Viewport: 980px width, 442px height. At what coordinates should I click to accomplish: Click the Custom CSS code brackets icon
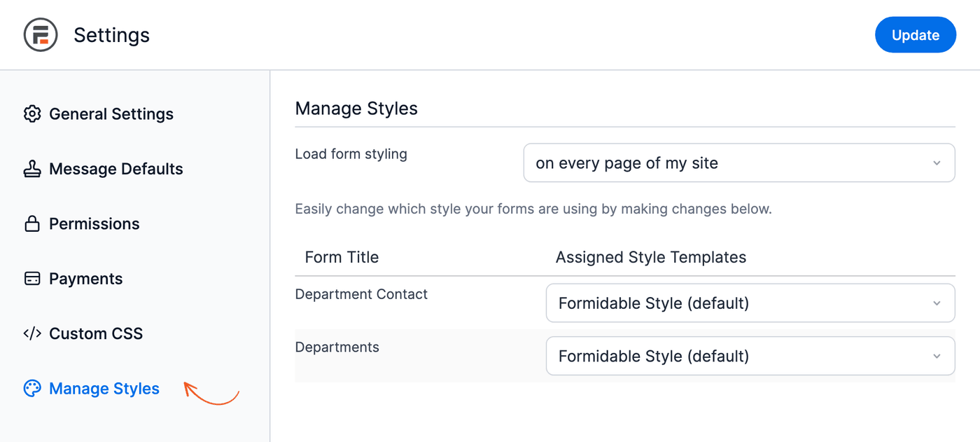coord(32,333)
